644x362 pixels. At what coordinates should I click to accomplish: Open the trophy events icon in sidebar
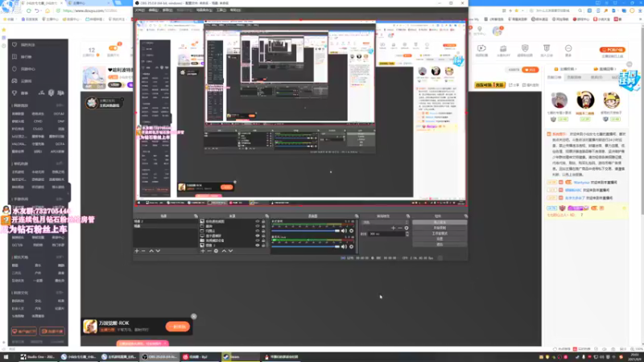(14, 93)
